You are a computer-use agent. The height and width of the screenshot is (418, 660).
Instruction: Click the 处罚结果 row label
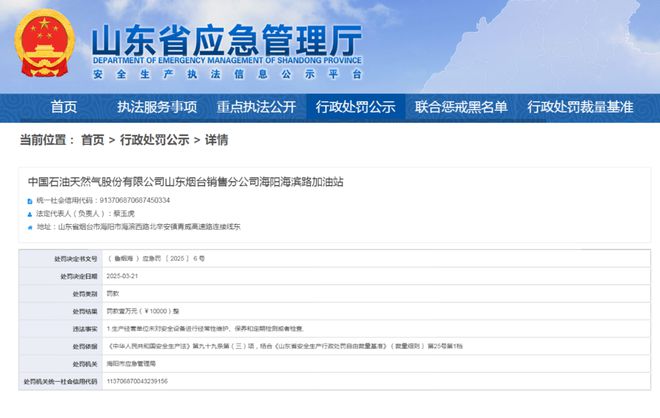(85, 312)
